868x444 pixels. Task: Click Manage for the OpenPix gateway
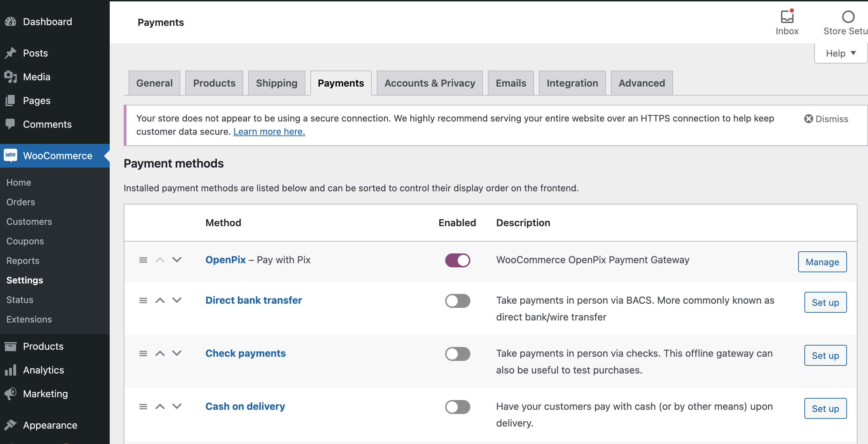[822, 262]
